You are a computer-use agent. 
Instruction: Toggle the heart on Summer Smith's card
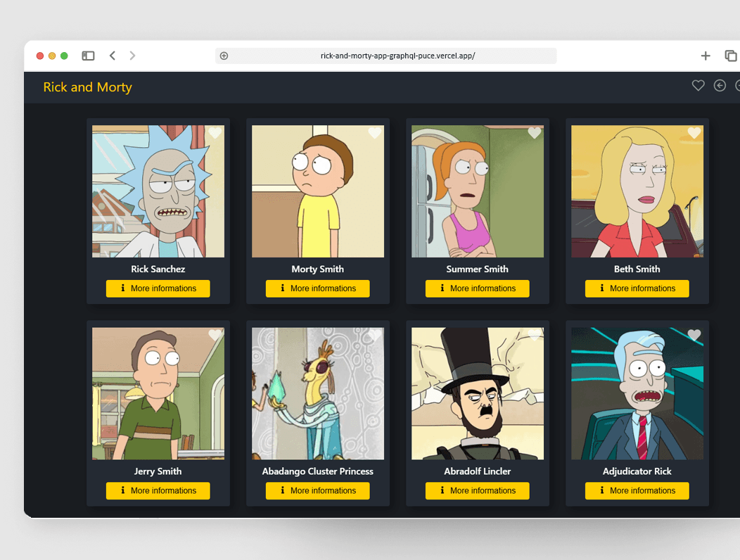pyautogui.click(x=534, y=133)
